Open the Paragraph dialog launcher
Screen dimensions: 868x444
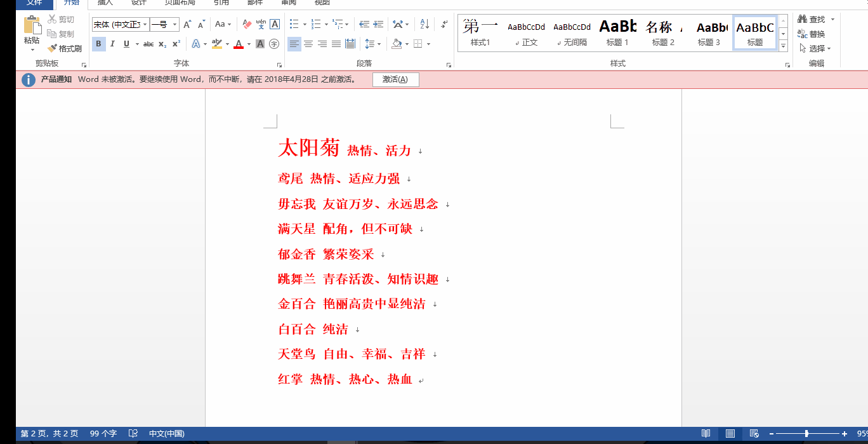(449, 65)
